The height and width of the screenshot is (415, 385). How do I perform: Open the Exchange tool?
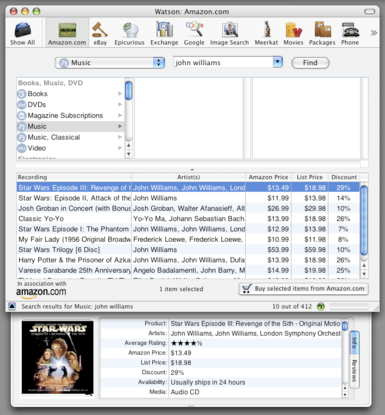[164, 33]
